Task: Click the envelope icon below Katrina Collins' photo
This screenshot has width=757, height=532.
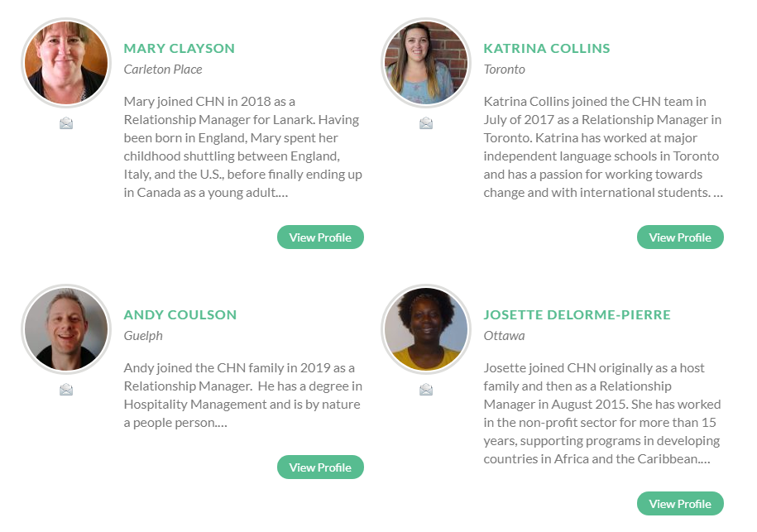Action: point(426,123)
